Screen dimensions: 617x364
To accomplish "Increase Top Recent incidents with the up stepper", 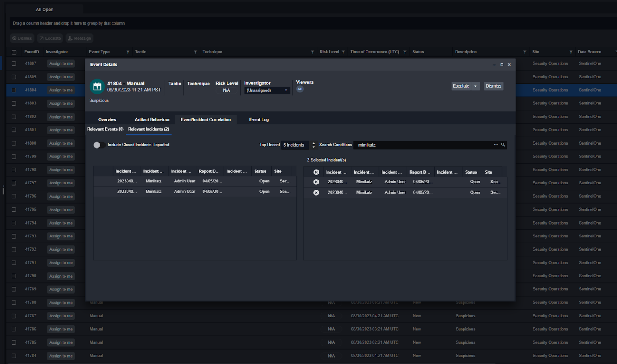I will (x=314, y=143).
